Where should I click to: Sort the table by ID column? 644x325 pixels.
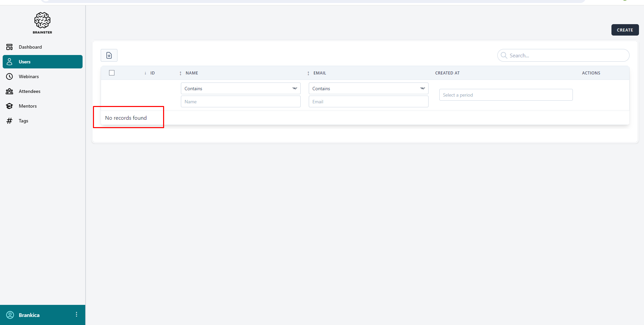click(x=152, y=73)
